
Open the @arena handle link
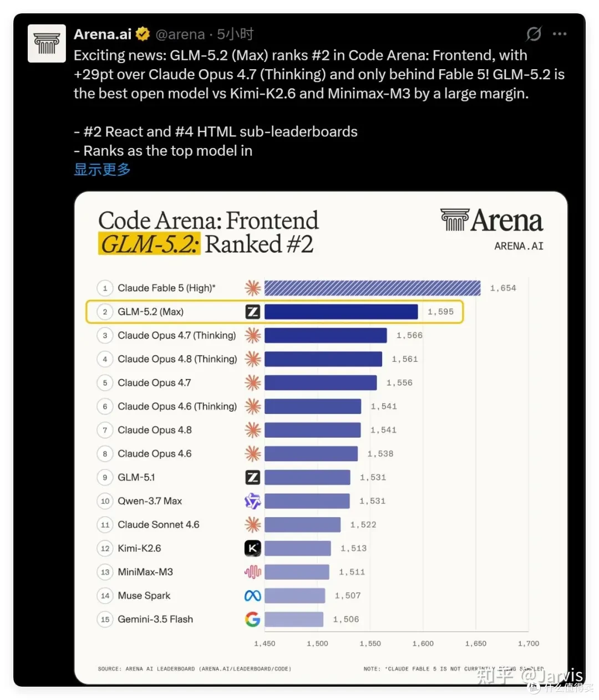click(180, 34)
